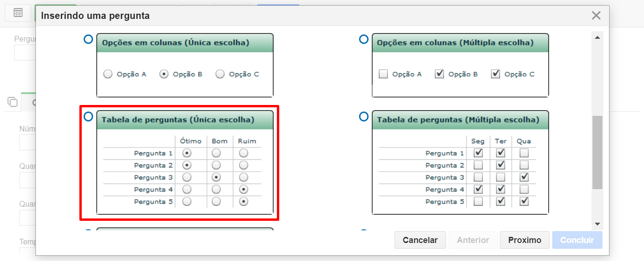Toggle the Opção C preview checkbox

495,74
